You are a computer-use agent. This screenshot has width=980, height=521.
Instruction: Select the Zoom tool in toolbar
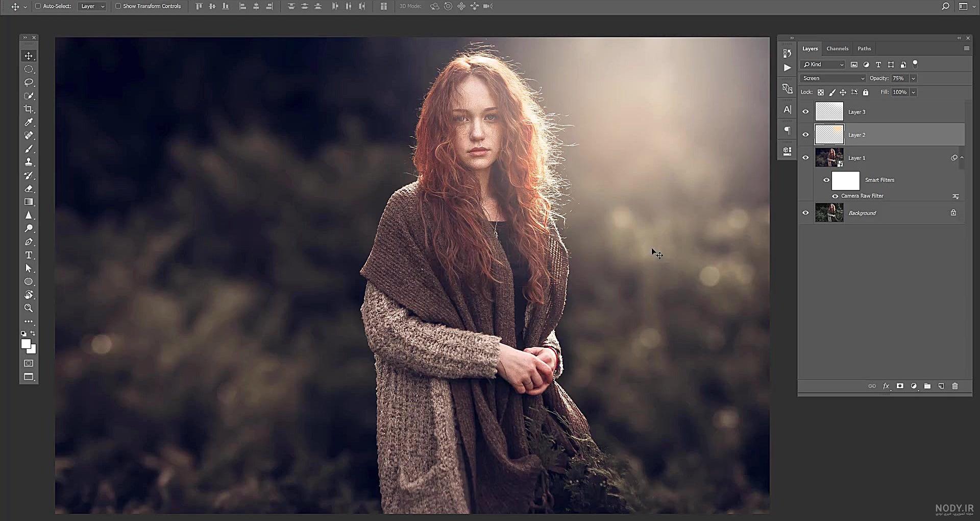[x=29, y=308]
